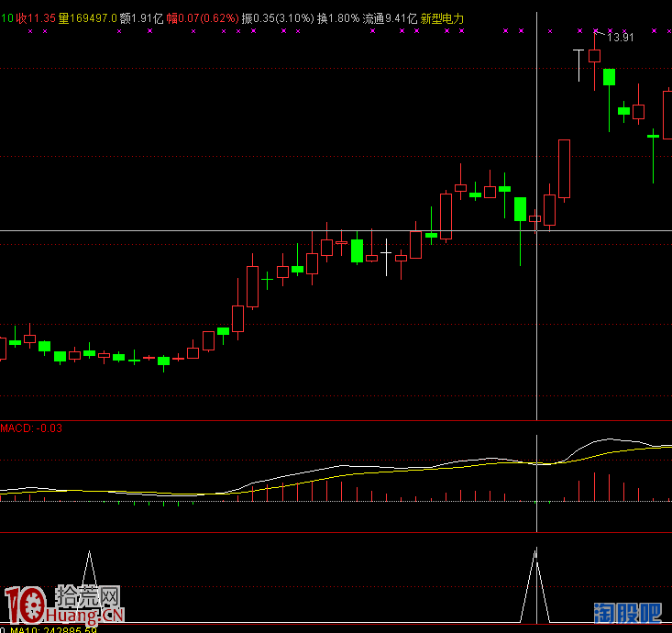
Task: Select the volume value 量169497.0
Action: click(87, 18)
